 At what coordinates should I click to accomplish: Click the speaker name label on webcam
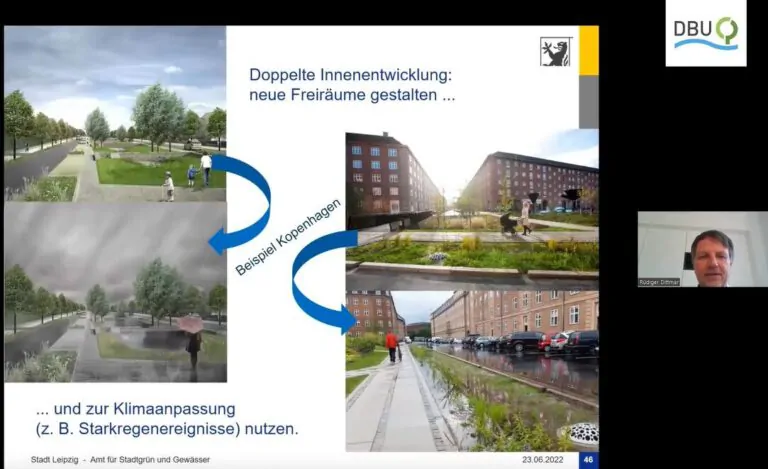[659, 282]
